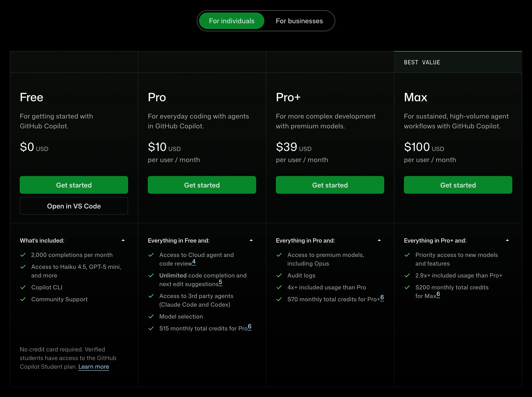Collapse the Everything in Pro+ and list
Screen dimensions: 532x397
tap(507, 240)
